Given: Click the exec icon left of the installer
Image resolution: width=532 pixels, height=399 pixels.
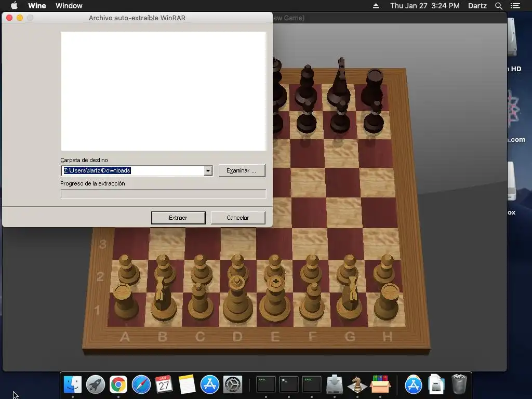Looking at the screenshot, I should click(312, 384).
